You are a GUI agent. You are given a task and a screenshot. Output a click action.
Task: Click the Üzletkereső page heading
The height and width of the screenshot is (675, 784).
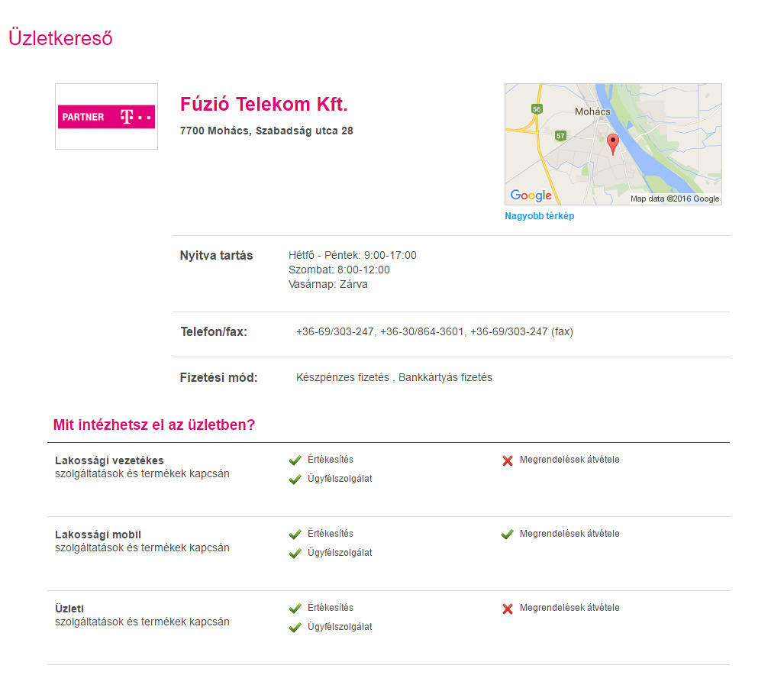coord(60,38)
